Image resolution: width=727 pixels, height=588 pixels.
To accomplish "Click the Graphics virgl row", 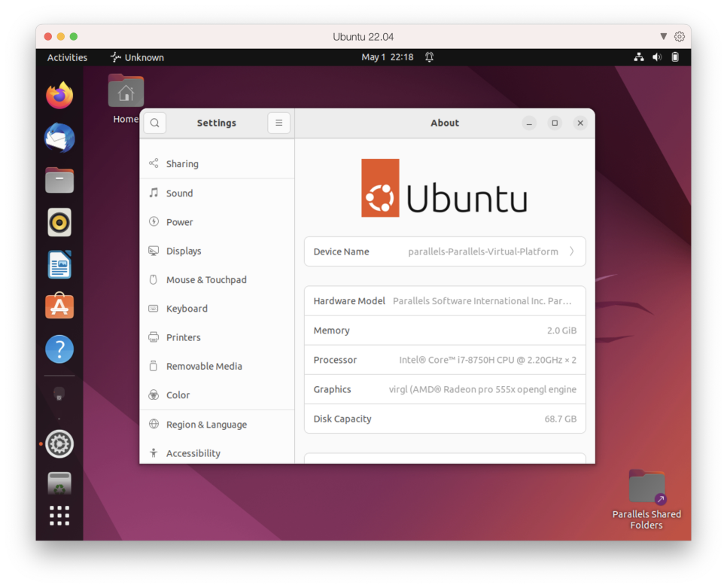I will click(445, 389).
